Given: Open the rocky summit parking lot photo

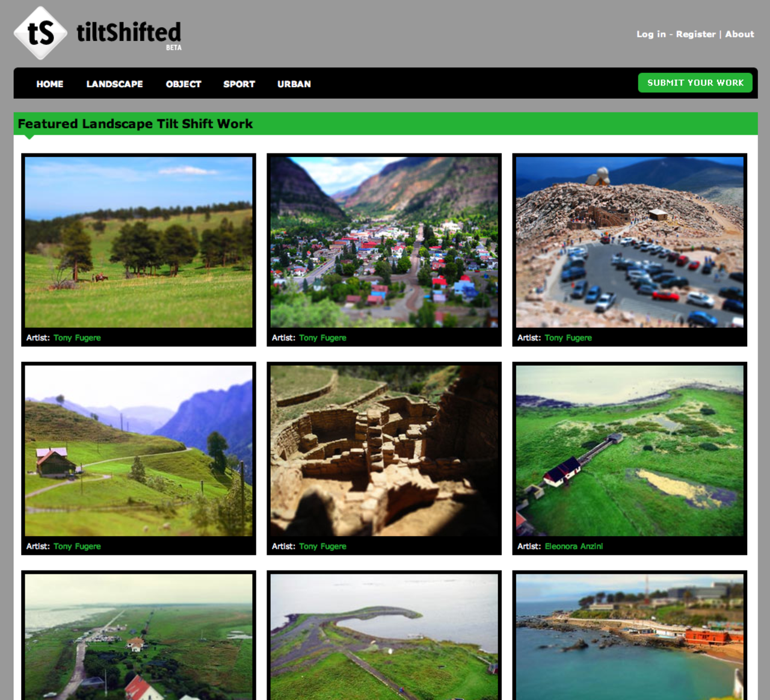Looking at the screenshot, I should (629, 242).
